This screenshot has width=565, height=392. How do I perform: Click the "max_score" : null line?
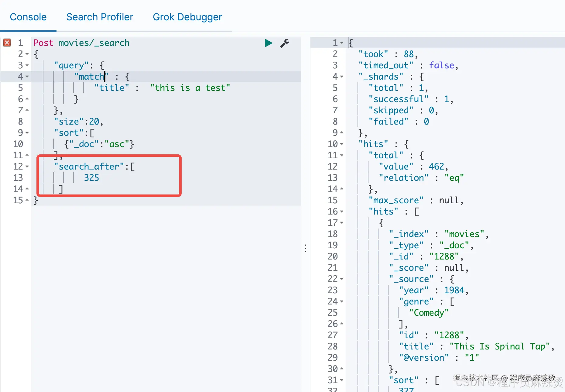tap(416, 200)
